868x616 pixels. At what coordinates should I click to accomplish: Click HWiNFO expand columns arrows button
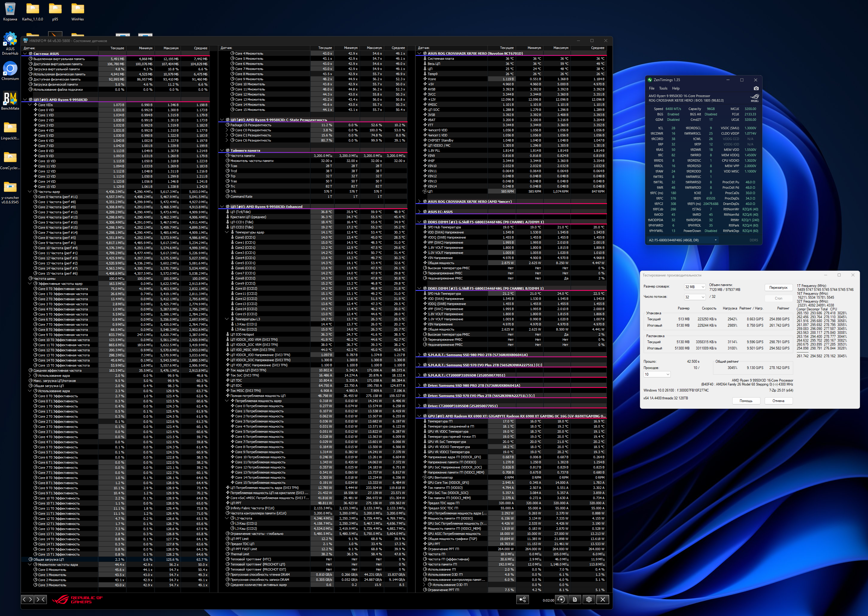coord(27,599)
